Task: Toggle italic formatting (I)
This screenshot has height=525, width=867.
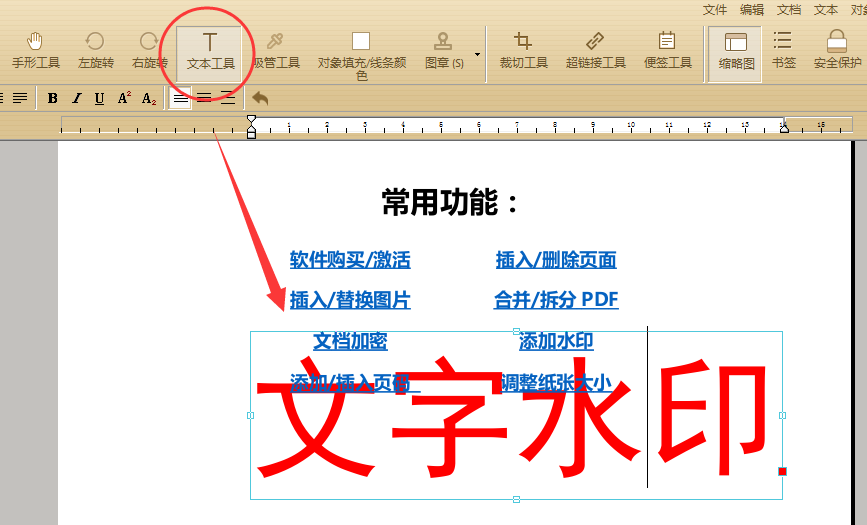Action: (76, 98)
